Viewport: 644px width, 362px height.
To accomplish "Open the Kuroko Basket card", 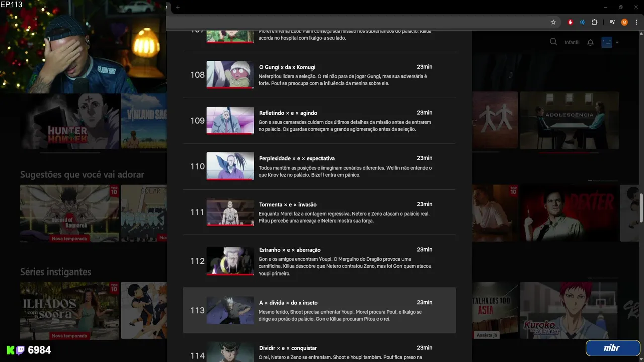I will click(x=570, y=310).
